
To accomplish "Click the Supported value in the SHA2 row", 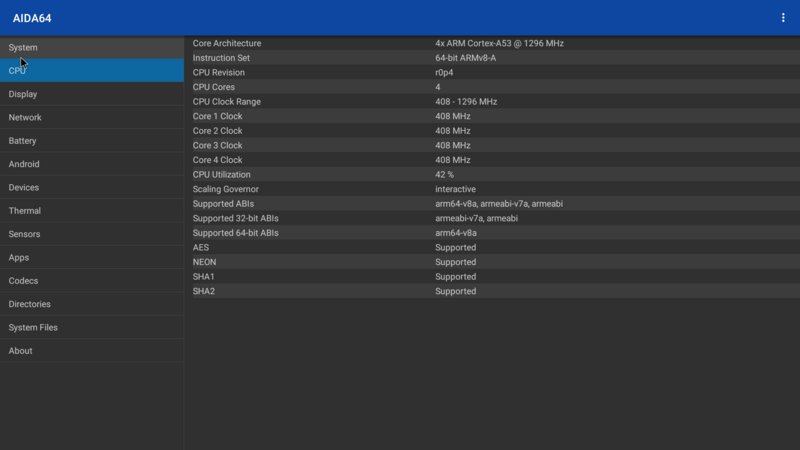I will pyautogui.click(x=456, y=291).
